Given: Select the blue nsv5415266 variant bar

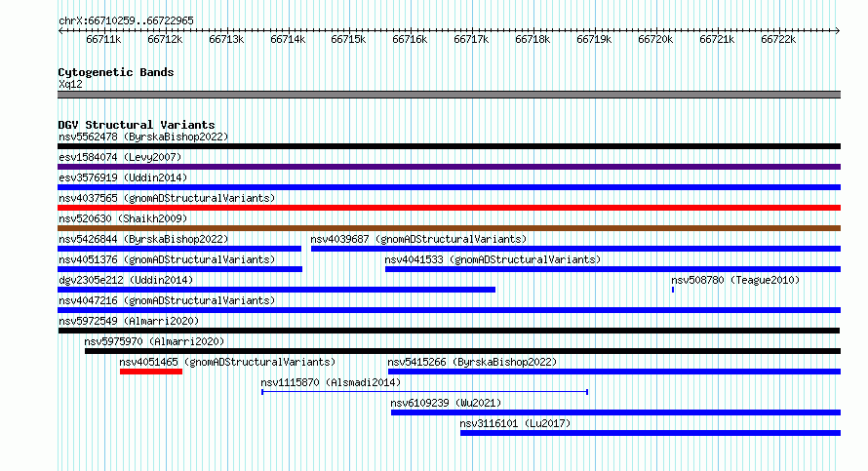Looking at the screenshot, I should point(614,372).
